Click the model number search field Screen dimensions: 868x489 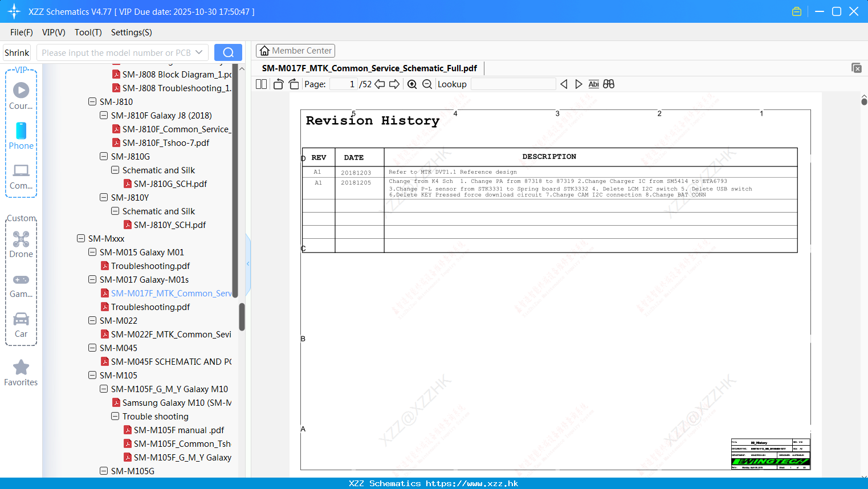(116, 52)
